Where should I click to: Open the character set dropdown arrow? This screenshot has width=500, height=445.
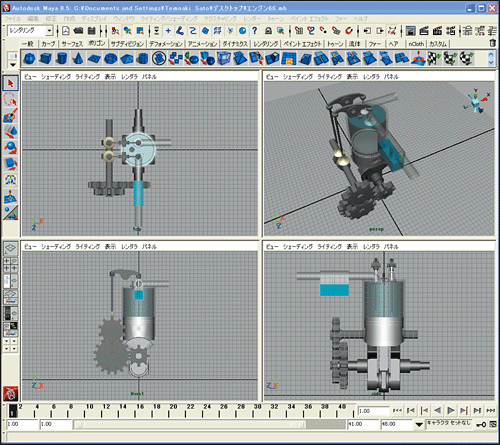[419, 425]
